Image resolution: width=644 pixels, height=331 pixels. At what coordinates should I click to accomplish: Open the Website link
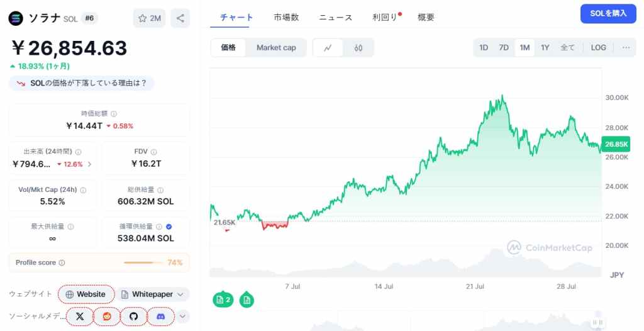86,295
